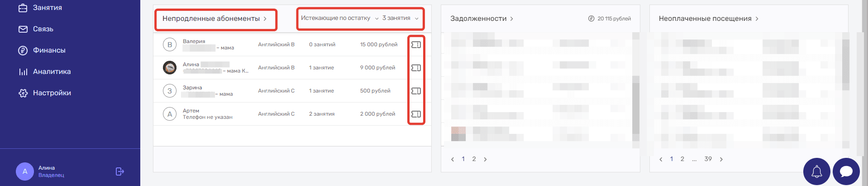
Task: Open the Неоплаченные посещения section link
Action: (x=708, y=19)
